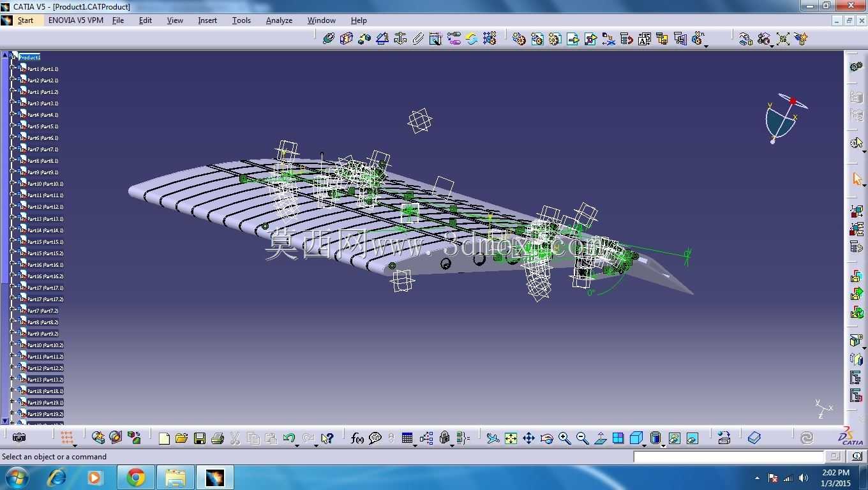This screenshot has width=868, height=490.
Task: Click the tree scrollbar down arrow
Action: click(5, 421)
